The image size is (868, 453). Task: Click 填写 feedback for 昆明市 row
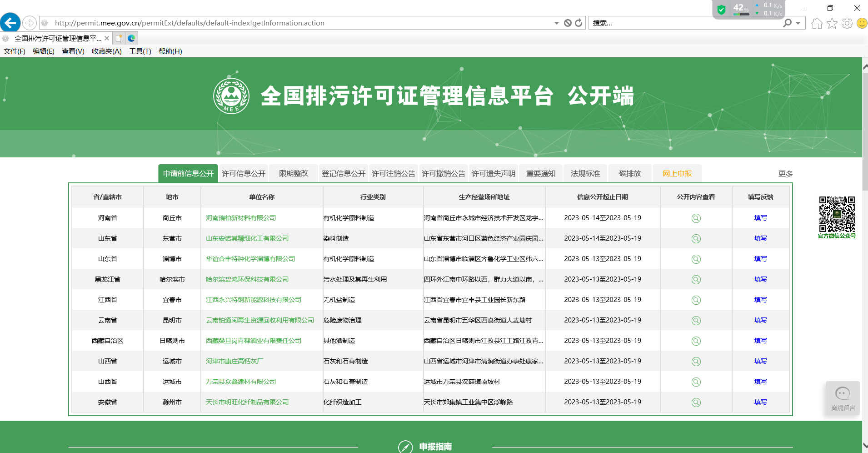tap(760, 320)
